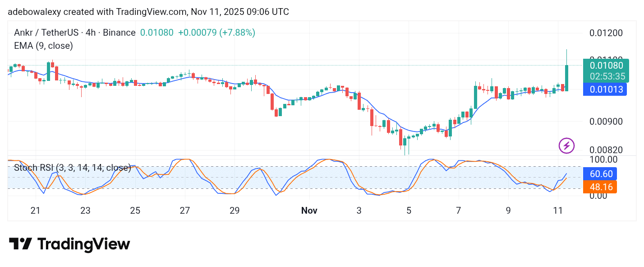Click the 0.00820 price axis label
This screenshot has height=267, width=644.
coord(606,150)
